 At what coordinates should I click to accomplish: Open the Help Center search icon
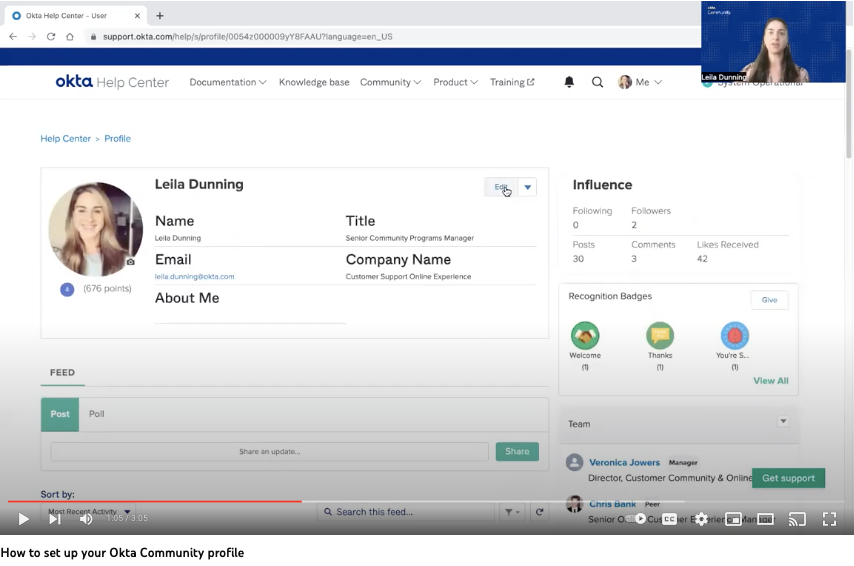(597, 82)
